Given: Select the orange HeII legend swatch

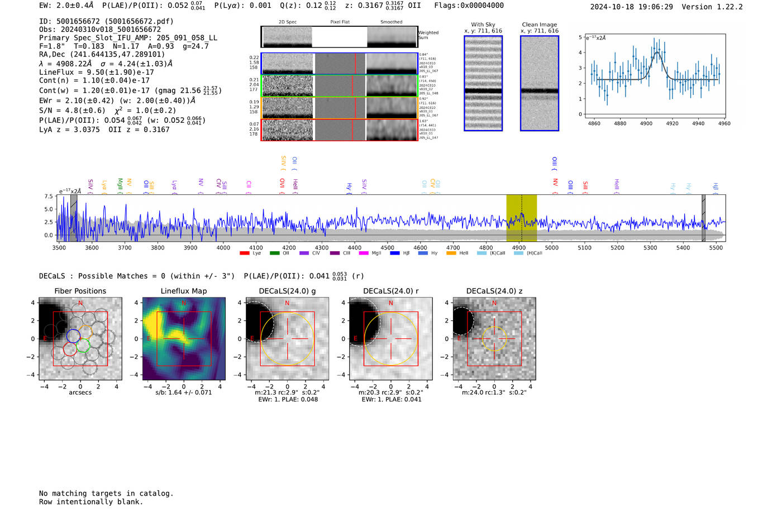Looking at the screenshot, I should coord(451,253).
